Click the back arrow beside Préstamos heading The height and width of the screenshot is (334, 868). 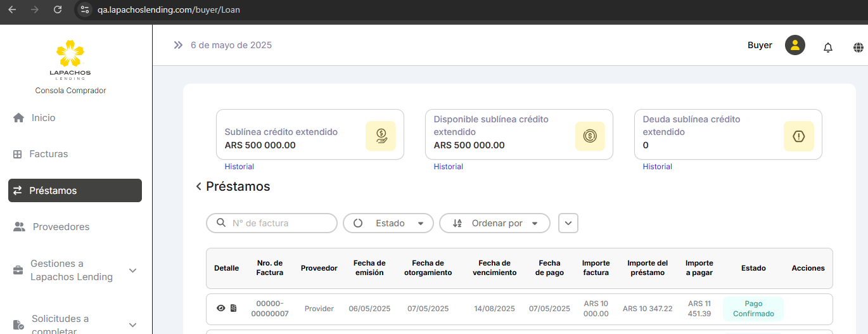tap(198, 187)
